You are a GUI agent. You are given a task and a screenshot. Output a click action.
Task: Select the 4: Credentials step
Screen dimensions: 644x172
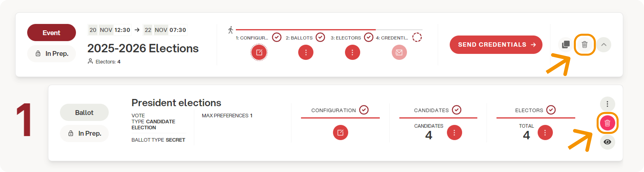tap(392, 38)
